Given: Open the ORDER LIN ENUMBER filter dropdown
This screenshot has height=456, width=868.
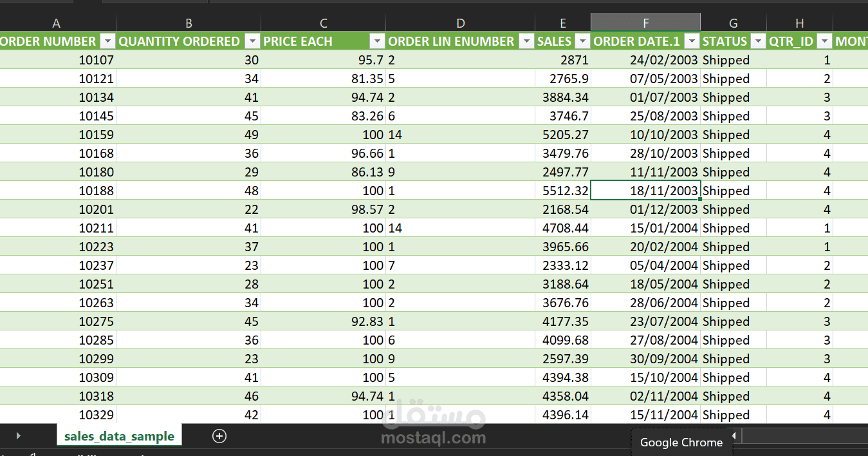Looking at the screenshot, I should tap(526, 41).
